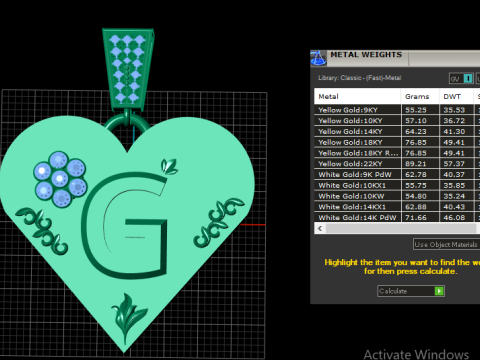Click the 71.66 grams cell

[420, 217]
